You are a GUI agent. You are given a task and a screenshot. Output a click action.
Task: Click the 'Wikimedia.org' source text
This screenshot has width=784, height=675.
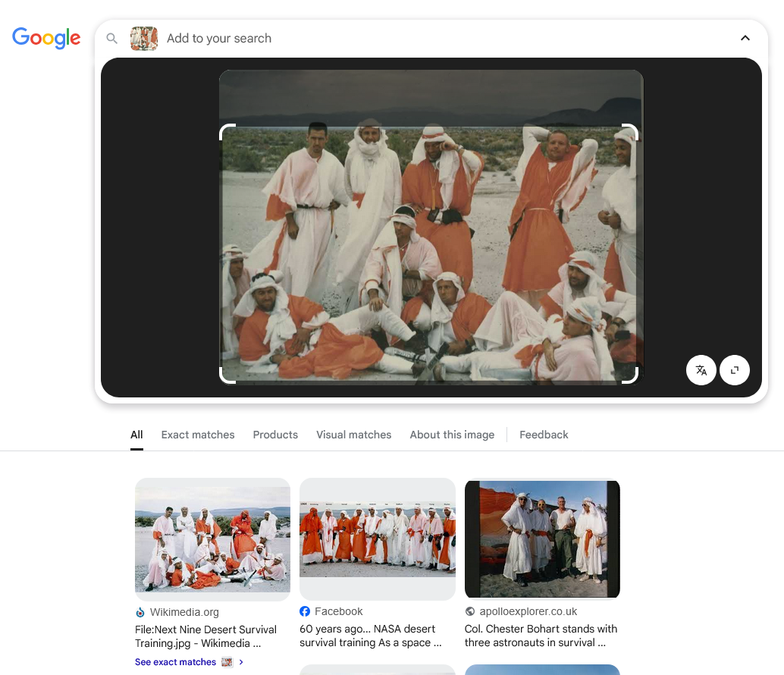tap(184, 612)
